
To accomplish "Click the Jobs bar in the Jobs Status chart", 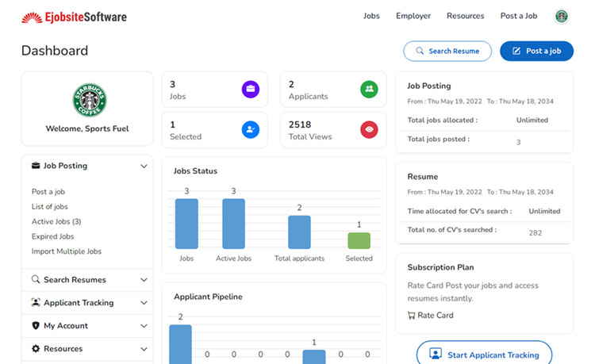I will (186, 224).
